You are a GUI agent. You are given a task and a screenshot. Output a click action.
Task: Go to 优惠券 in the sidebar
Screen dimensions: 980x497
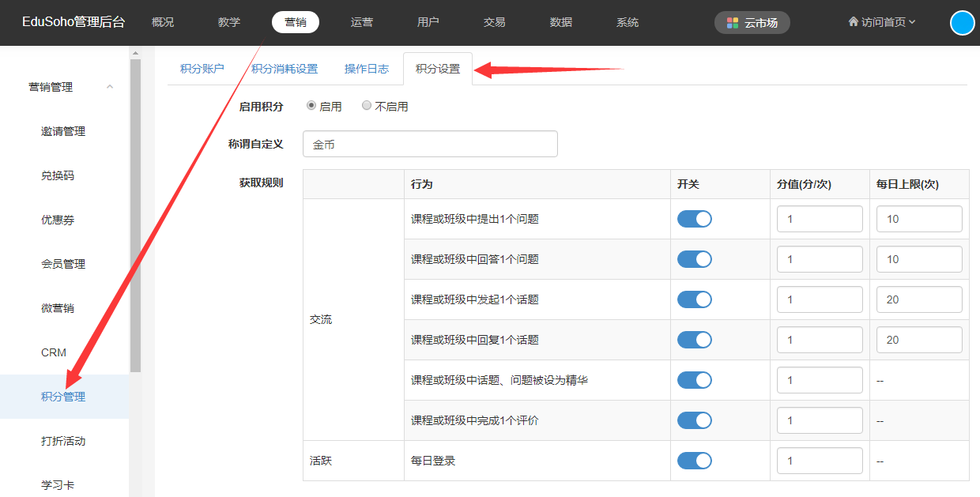click(x=58, y=220)
